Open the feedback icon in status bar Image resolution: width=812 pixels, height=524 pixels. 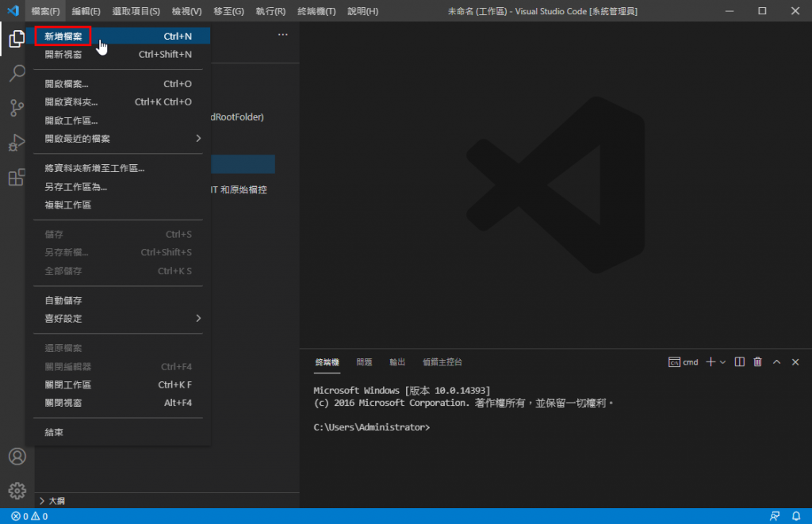click(775, 516)
